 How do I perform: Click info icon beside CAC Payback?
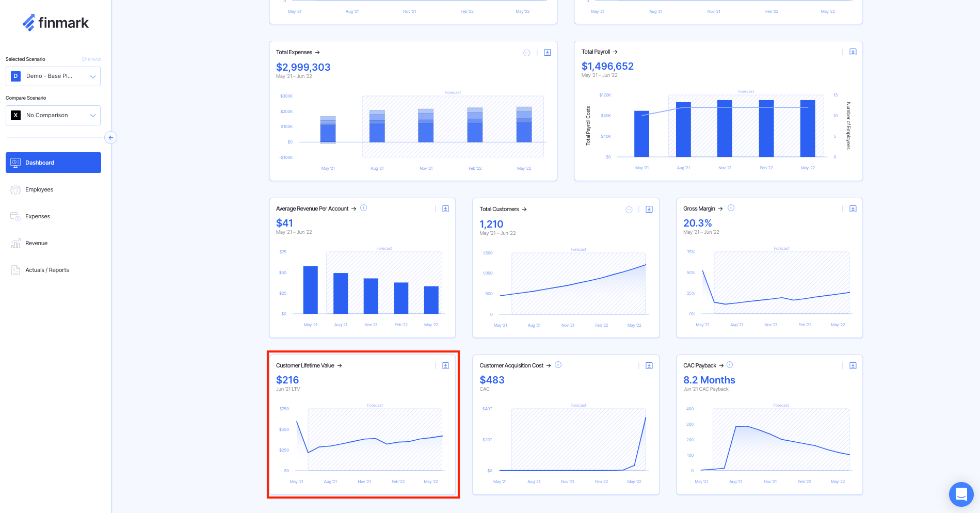pos(730,365)
